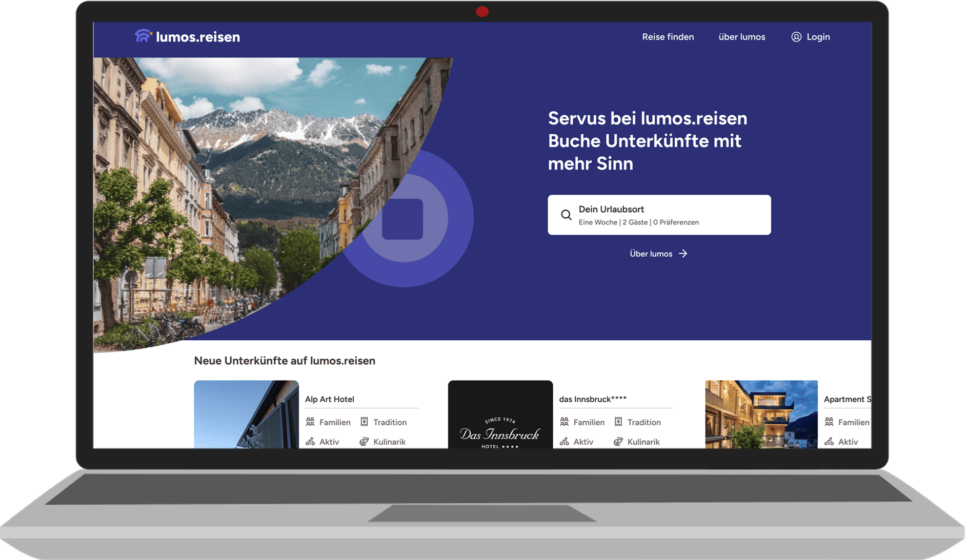The width and height of the screenshot is (966, 560).
Task: Click Tradition icon on das Innsbruck card
Action: (x=618, y=422)
